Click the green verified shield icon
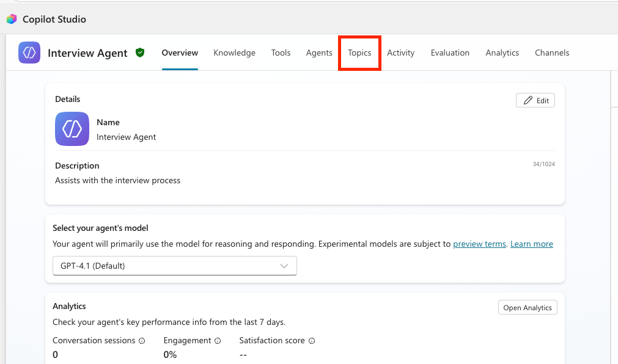 [140, 53]
